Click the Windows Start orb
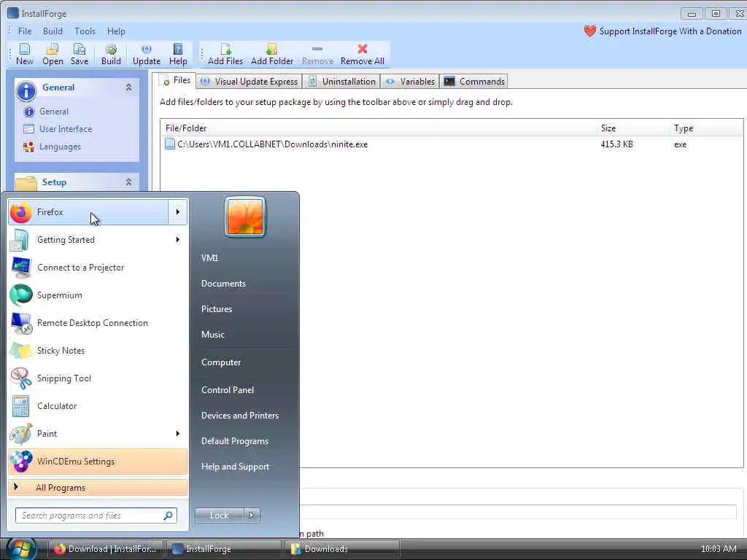Image resolution: width=747 pixels, height=560 pixels. tap(21, 548)
